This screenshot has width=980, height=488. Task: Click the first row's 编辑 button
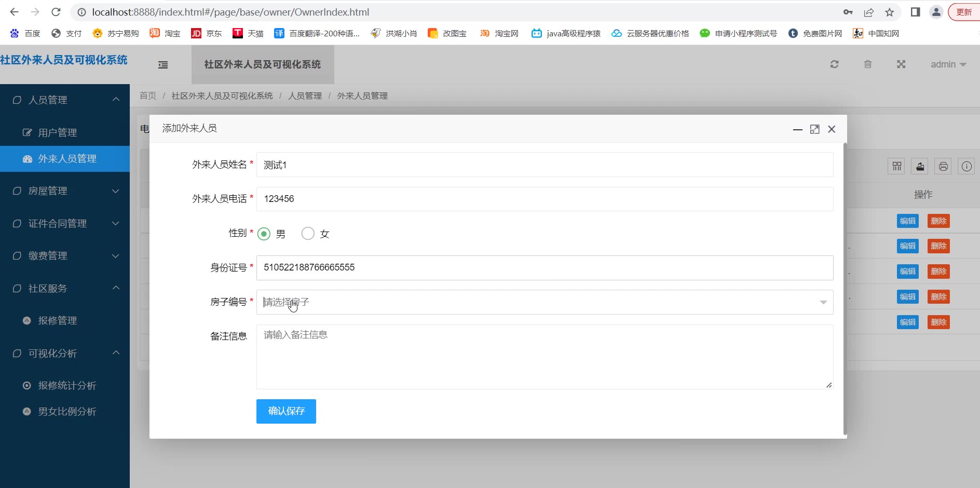coord(908,221)
